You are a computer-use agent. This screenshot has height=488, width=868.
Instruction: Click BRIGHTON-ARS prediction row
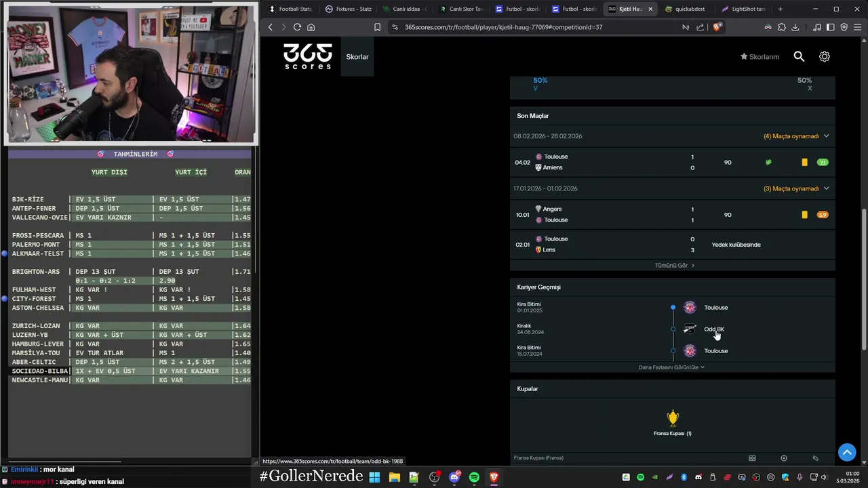131,271
